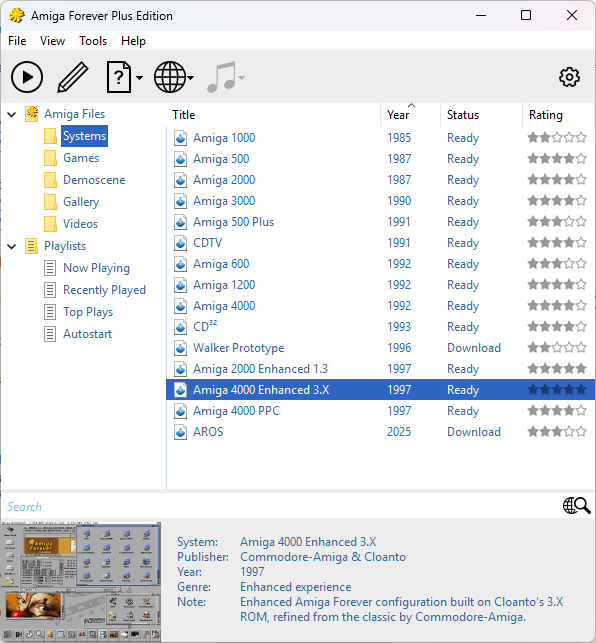
Task: Click the Edit pencil icon
Action: pos(73,77)
